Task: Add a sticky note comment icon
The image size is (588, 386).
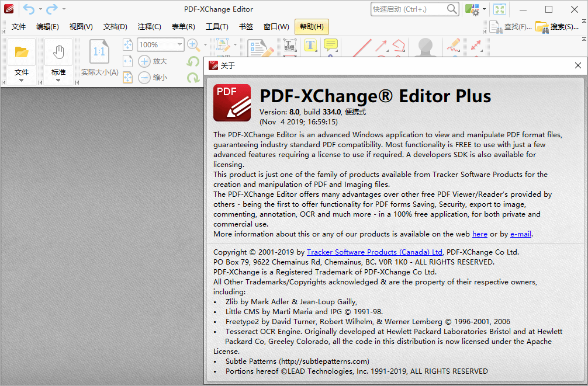Action: click(x=330, y=47)
